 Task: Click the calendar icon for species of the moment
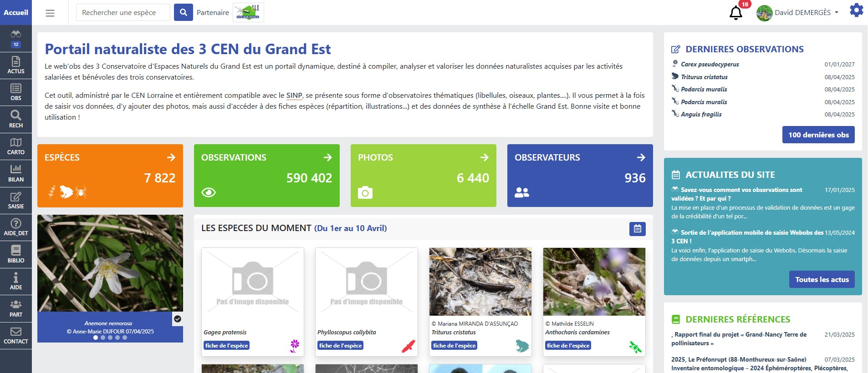pyautogui.click(x=637, y=229)
